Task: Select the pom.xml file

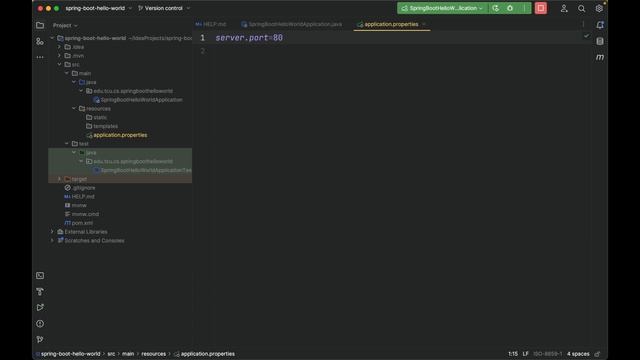Action: coord(82,223)
